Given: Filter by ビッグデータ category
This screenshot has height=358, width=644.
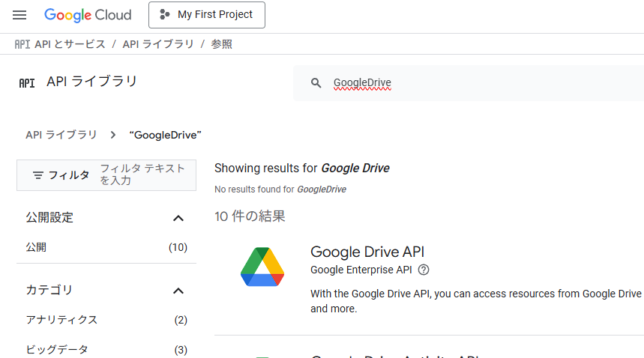Looking at the screenshot, I should click(106, 350).
